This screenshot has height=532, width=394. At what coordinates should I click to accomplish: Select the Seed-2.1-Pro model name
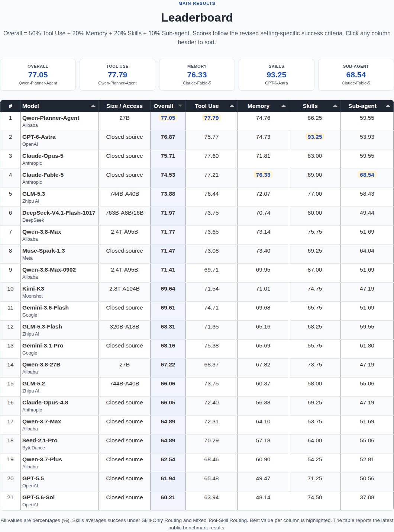[40, 440]
